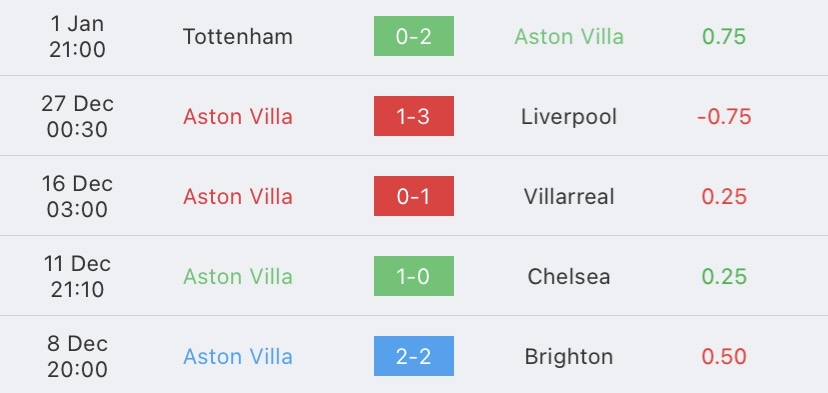Viewport: 828px width, 393px height.
Task: Click blue Aston Villa in Brighton row
Action: click(238, 357)
